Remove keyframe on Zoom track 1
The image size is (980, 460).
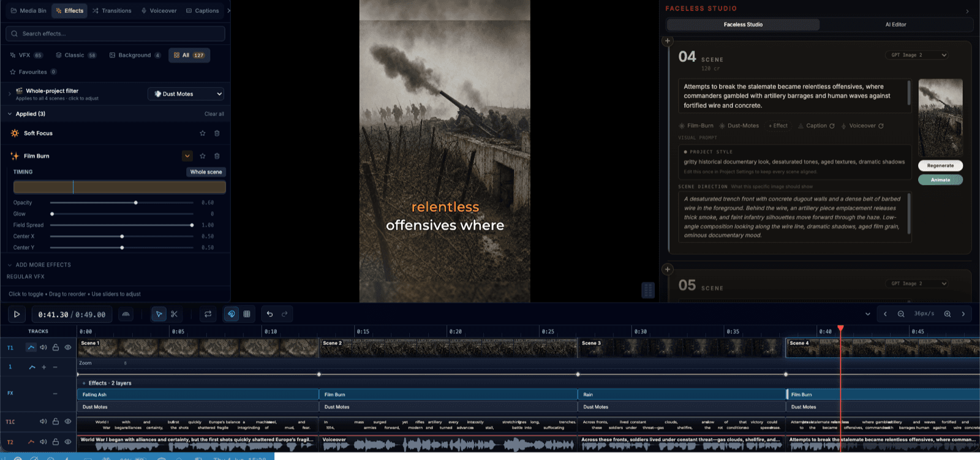(x=55, y=367)
